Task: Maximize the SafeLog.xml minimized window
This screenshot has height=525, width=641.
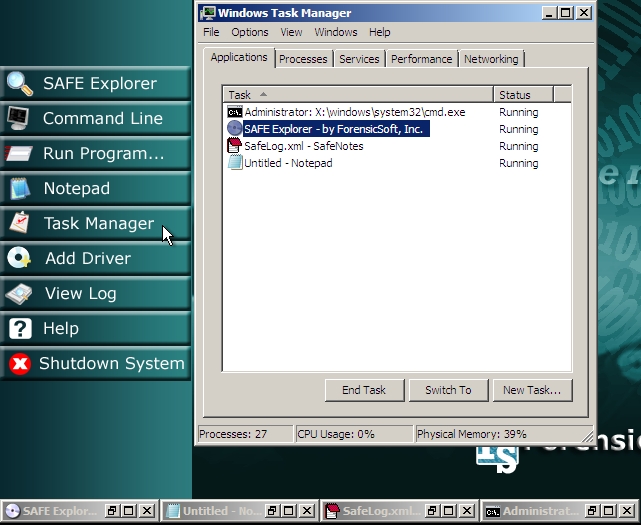Action: point(448,511)
